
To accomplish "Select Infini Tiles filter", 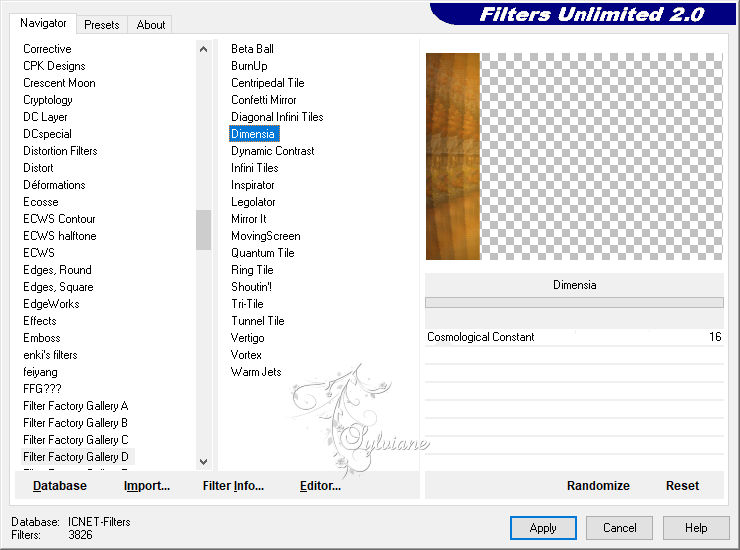I will click(255, 168).
